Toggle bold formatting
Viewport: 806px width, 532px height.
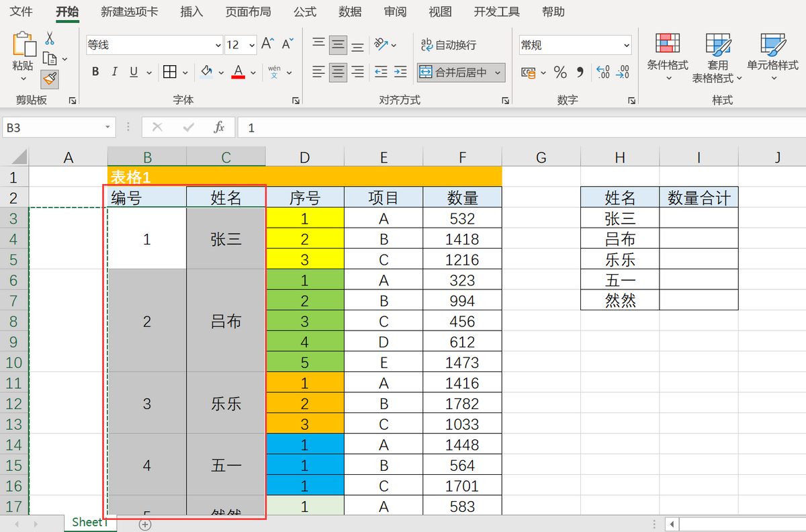click(95, 72)
